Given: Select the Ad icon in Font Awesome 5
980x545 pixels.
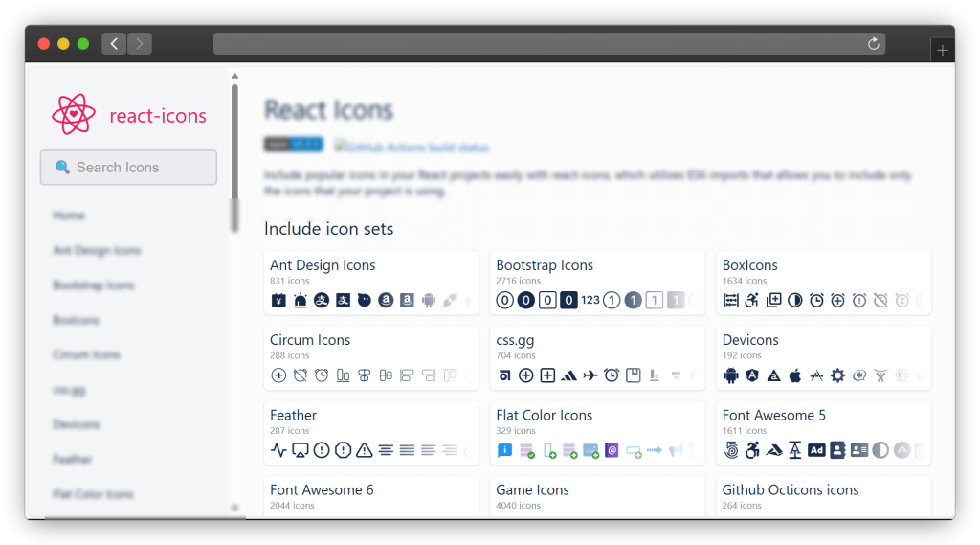Looking at the screenshot, I should 816,450.
